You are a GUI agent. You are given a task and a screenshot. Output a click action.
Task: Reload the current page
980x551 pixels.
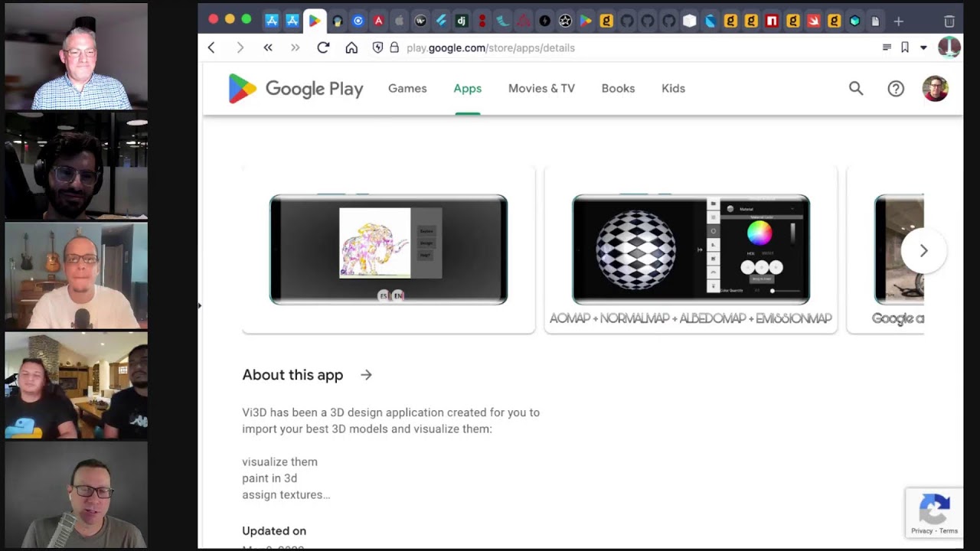pyautogui.click(x=323, y=47)
